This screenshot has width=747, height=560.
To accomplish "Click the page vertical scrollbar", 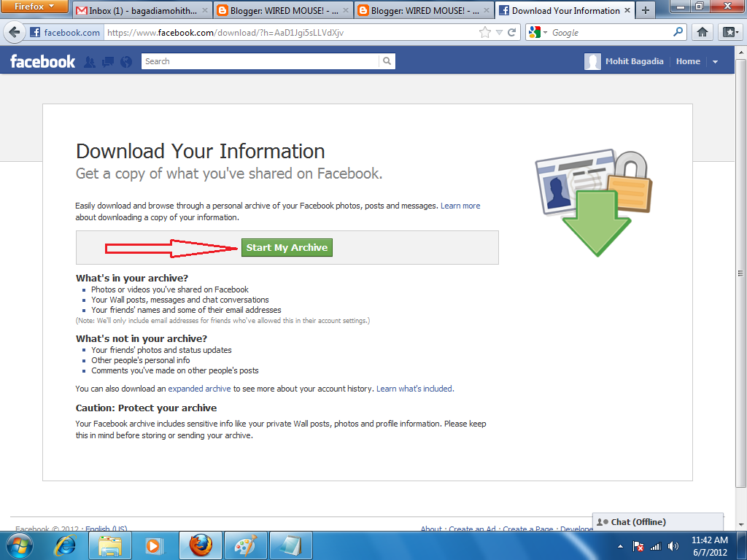I will pyautogui.click(x=740, y=273).
